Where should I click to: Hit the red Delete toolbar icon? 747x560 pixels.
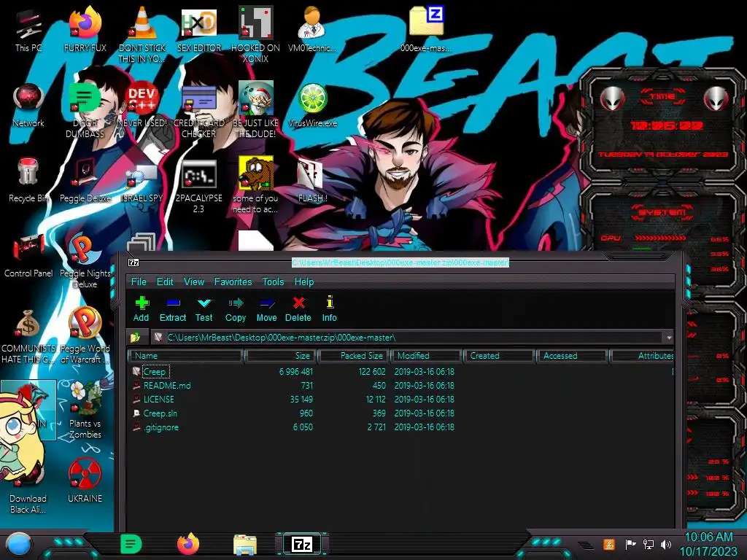pyautogui.click(x=298, y=308)
